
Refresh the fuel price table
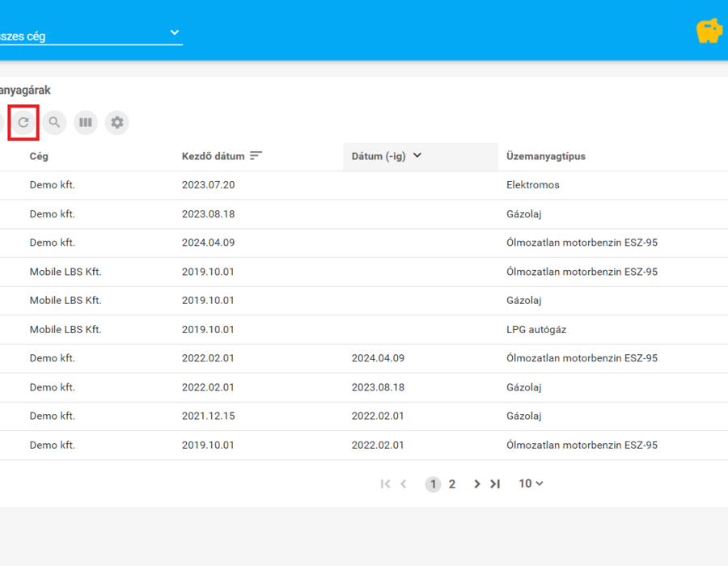[23, 122]
